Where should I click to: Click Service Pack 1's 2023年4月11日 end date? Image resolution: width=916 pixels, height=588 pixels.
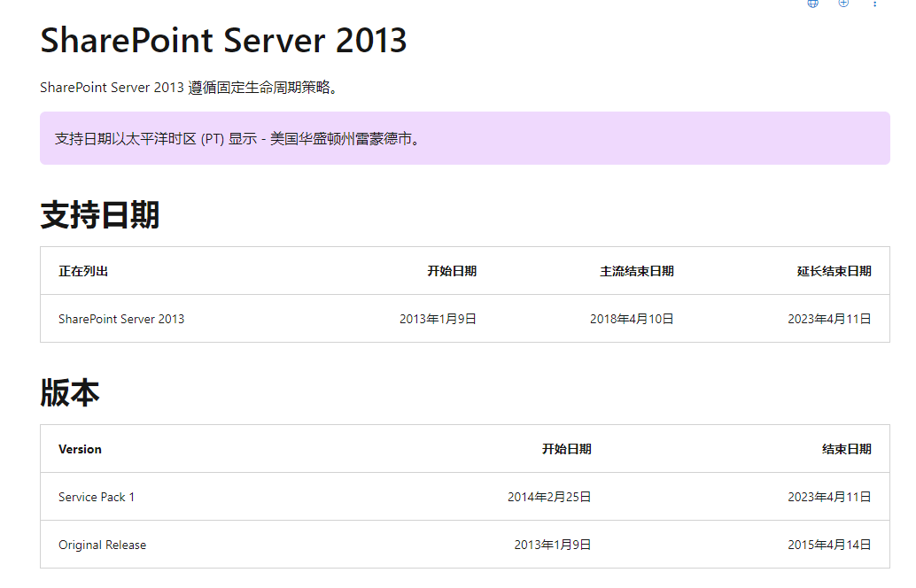tap(829, 497)
